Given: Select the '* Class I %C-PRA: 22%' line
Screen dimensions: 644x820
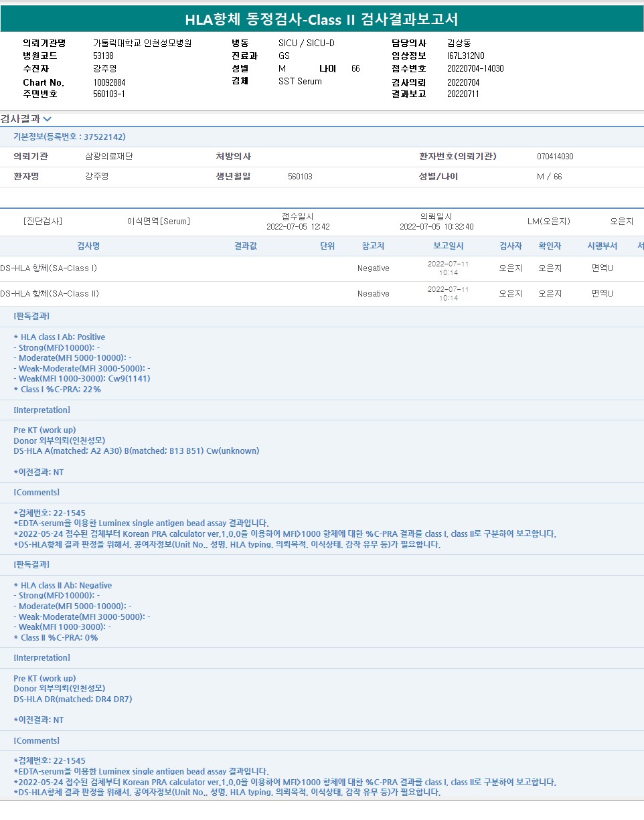Looking at the screenshot, I should (x=57, y=390).
